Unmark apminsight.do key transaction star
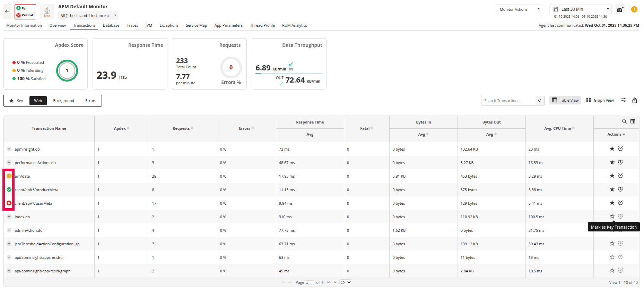The height and width of the screenshot is (288, 644). (x=612, y=149)
